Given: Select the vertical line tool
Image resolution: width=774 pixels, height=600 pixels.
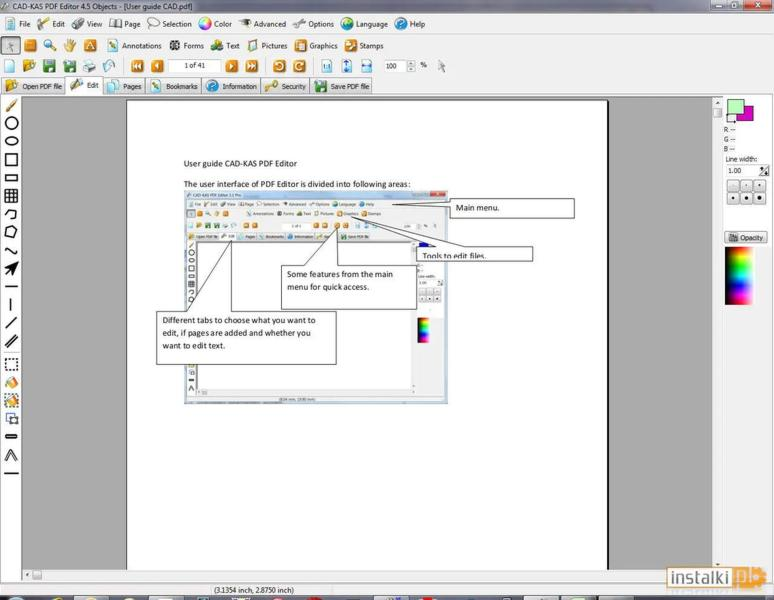Looking at the screenshot, I should coord(11,304).
